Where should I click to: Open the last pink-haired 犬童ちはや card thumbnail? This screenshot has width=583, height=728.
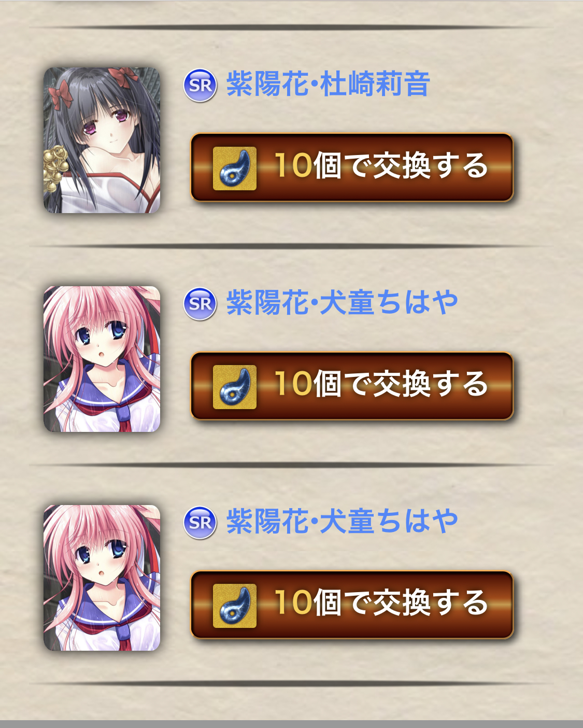102,578
